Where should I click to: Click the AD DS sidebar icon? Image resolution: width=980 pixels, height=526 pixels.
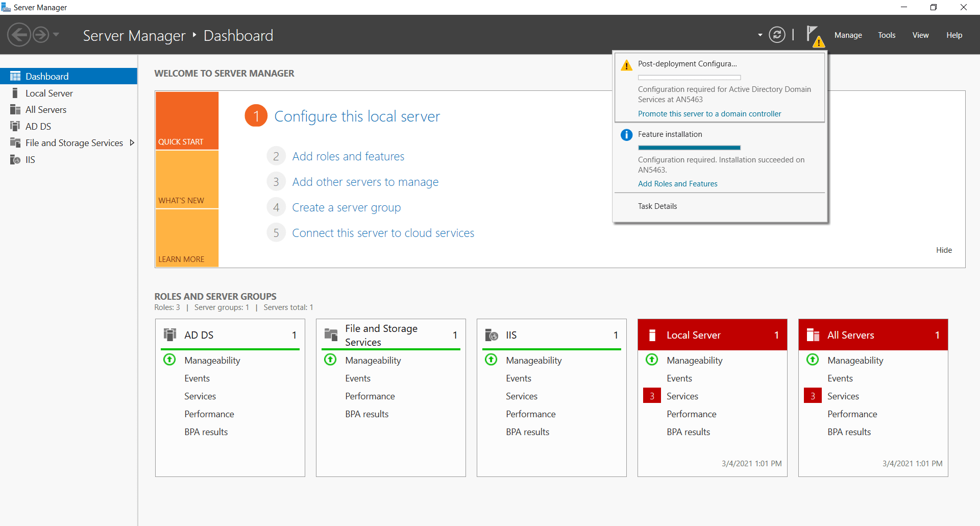[x=15, y=126]
